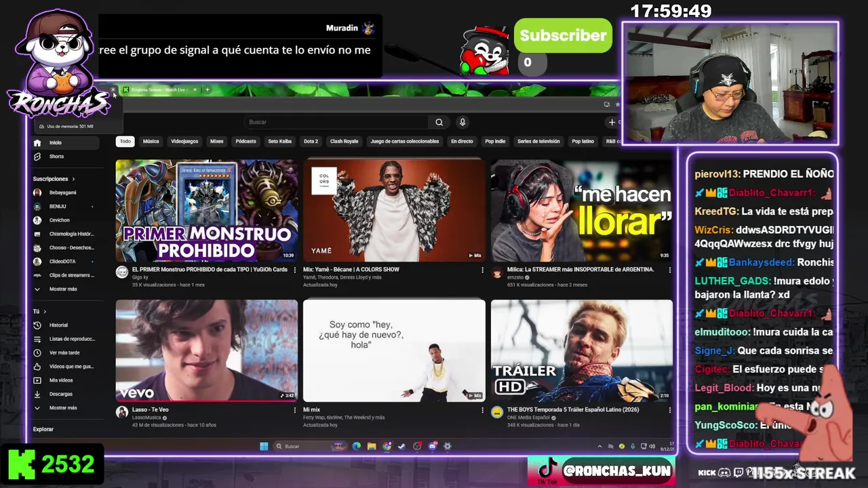Open options menu for Yamê Bécane mix
Screen dimensions: 868x488
pos(482,270)
